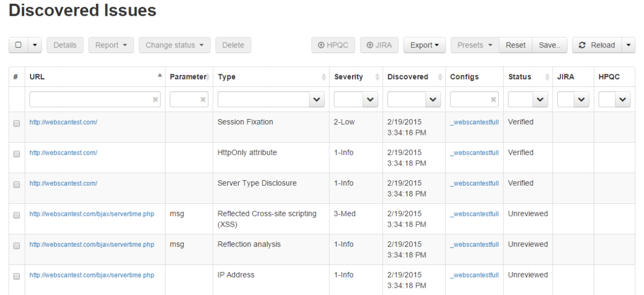Open the Change status menu
The image size is (644, 295).
(174, 45)
